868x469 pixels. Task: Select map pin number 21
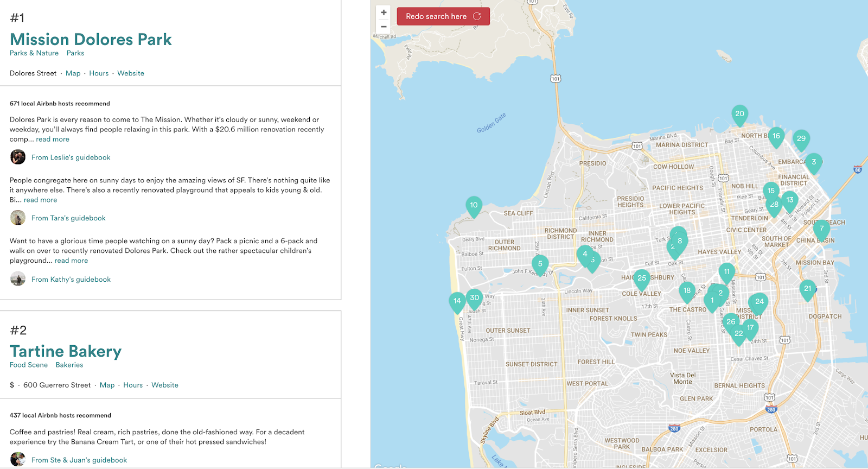click(x=808, y=290)
